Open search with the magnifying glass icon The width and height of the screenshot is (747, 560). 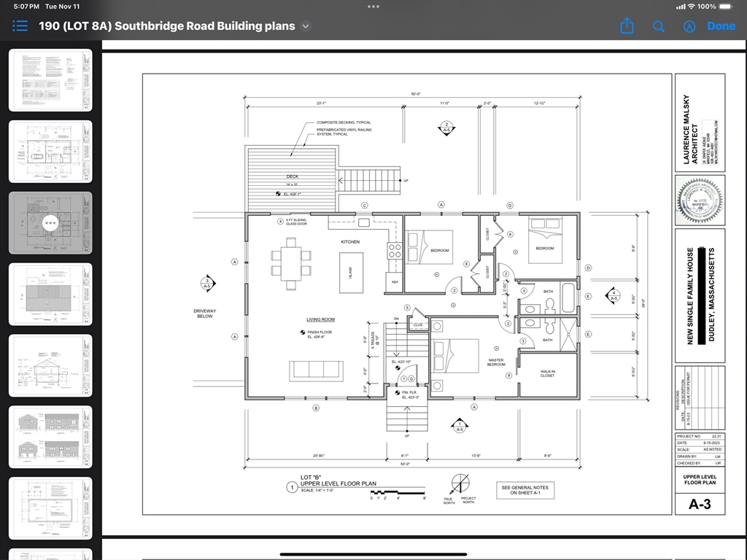pyautogui.click(x=658, y=26)
